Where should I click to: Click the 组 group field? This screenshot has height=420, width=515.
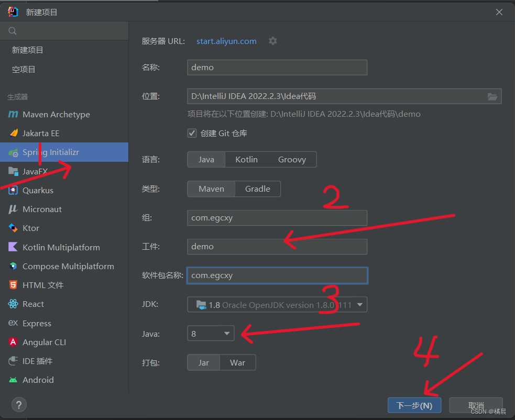277,218
